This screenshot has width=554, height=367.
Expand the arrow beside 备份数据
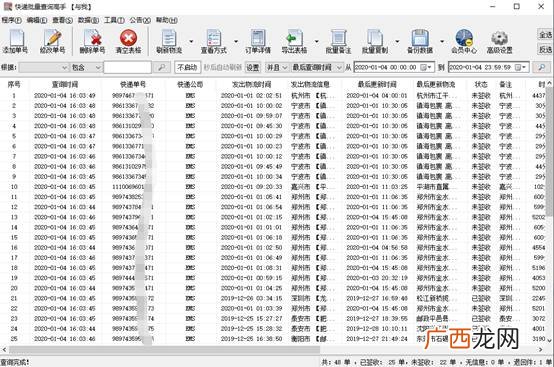click(x=442, y=41)
